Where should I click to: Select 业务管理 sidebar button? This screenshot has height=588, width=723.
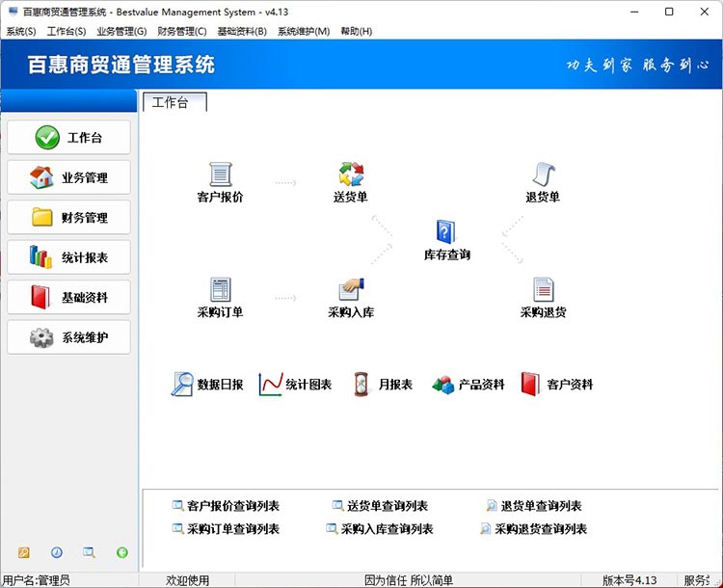(68, 177)
